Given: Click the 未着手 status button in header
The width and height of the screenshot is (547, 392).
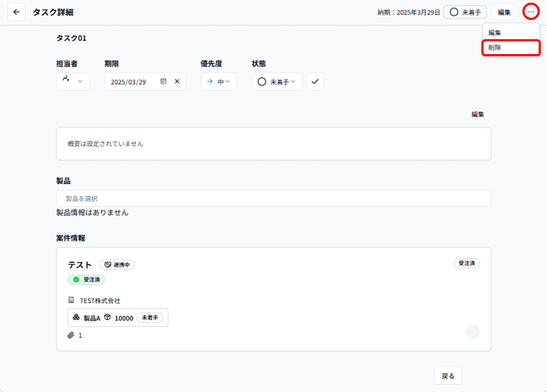Looking at the screenshot, I should click(465, 12).
